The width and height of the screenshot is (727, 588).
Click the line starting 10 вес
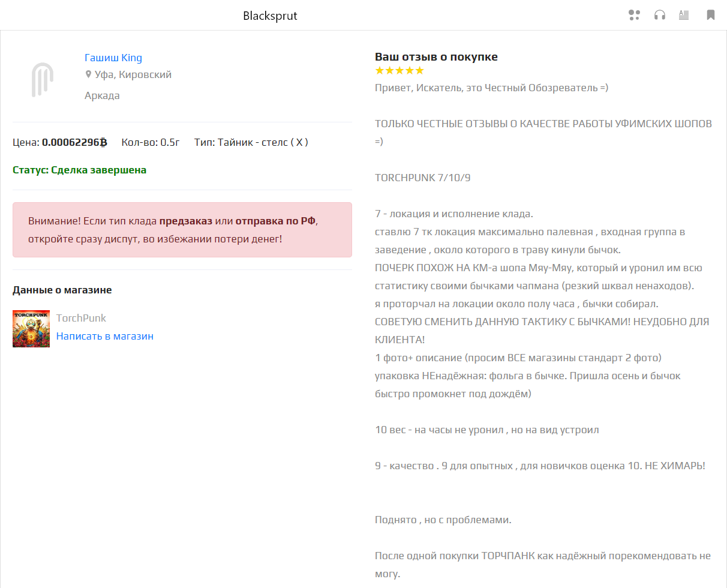(x=487, y=430)
